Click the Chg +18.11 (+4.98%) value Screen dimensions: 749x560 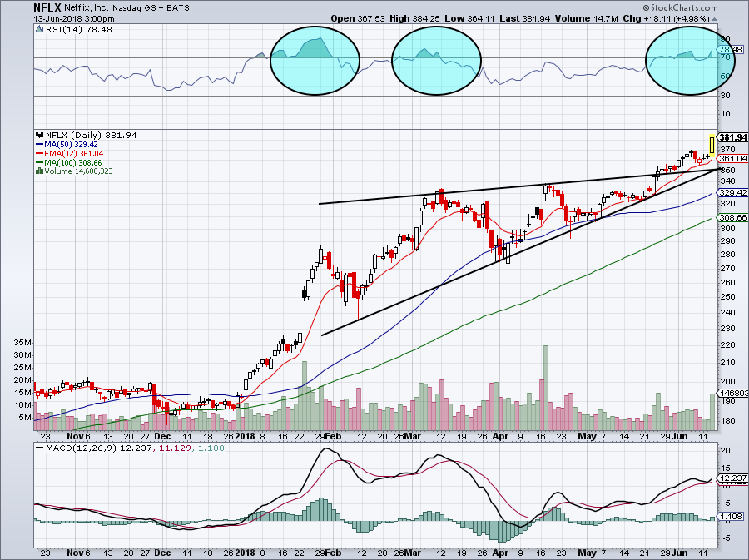click(x=667, y=18)
